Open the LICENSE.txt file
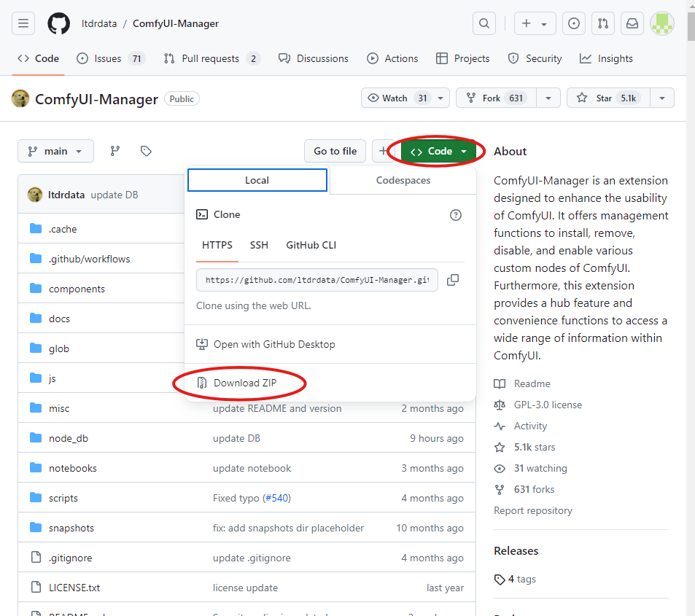Screen dimensions: 695x616 [x=74, y=588]
